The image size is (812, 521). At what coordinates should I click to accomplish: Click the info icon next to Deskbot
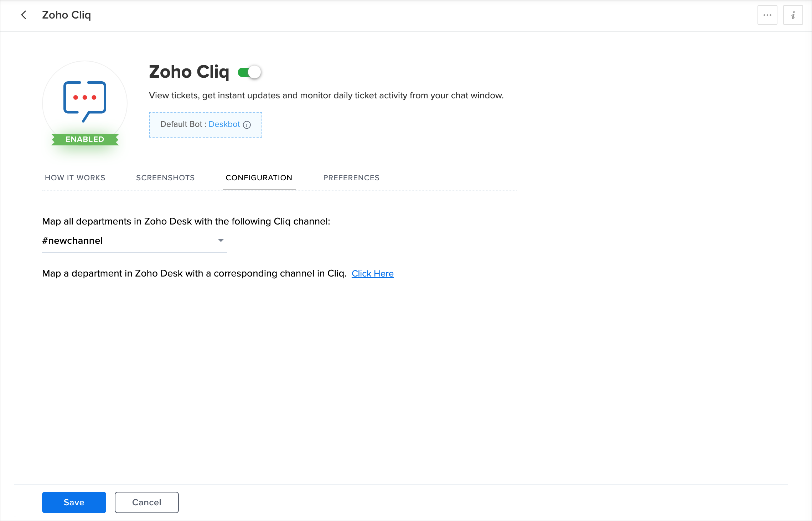point(247,125)
